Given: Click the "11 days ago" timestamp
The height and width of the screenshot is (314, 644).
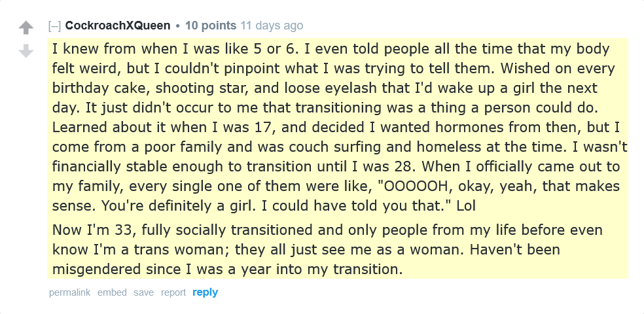Looking at the screenshot, I should pos(272,26).
